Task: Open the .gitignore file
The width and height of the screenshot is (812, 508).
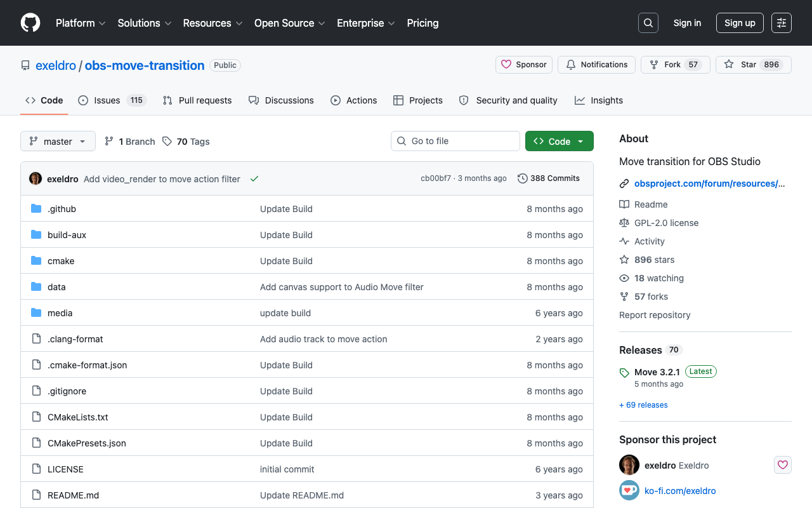Action: (x=67, y=391)
